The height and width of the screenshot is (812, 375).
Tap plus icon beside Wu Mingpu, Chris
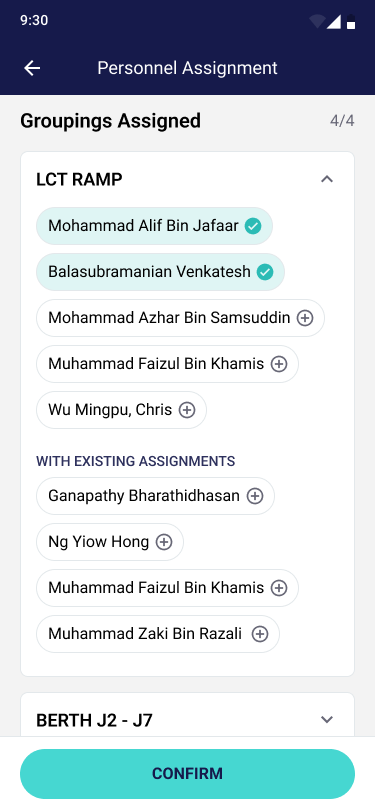(186, 410)
